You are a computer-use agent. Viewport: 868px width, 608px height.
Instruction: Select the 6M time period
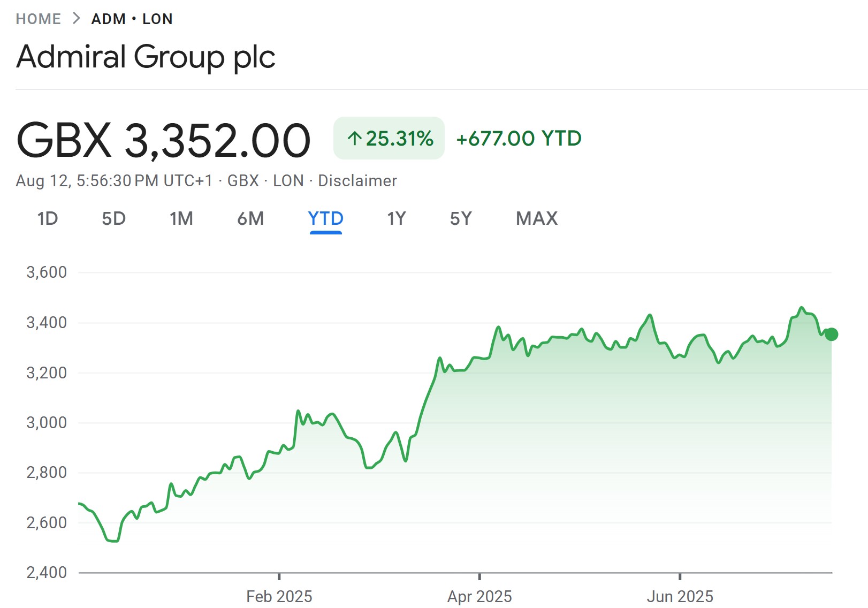coord(250,218)
